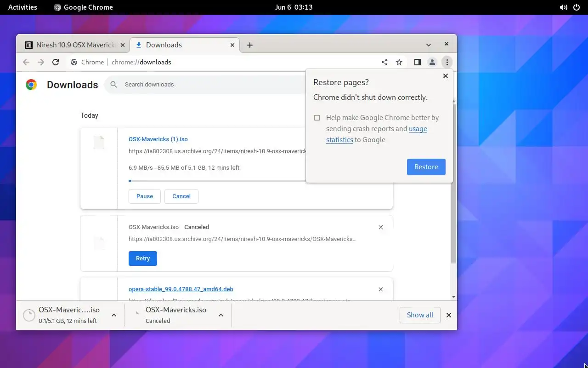The image size is (588, 368).
Task: Dismiss the Restore pages popup
Action: (445, 76)
